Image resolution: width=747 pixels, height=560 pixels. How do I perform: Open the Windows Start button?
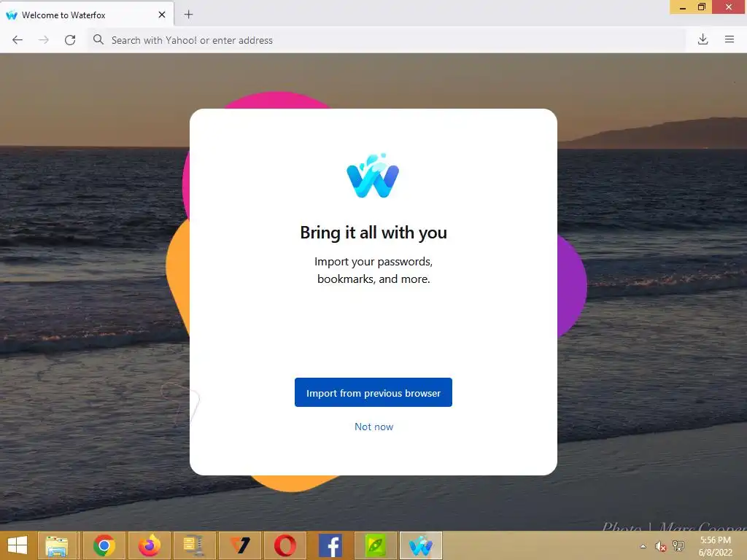[x=18, y=545]
